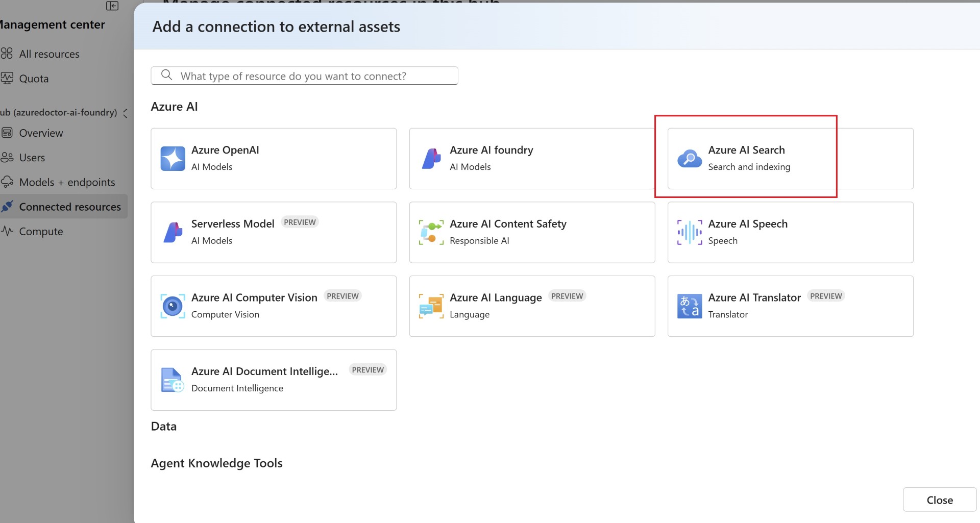
Task: Choose the Serverless Model connection card
Action: pyautogui.click(x=274, y=232)
